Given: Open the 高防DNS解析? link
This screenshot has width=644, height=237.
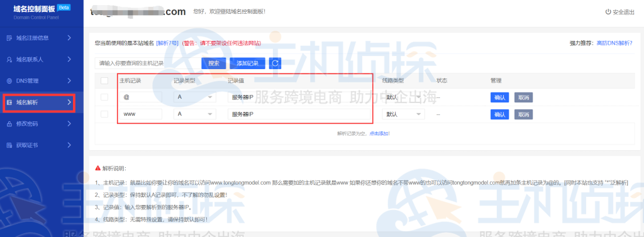Looking at the screenshot, I should coord(614,43).
